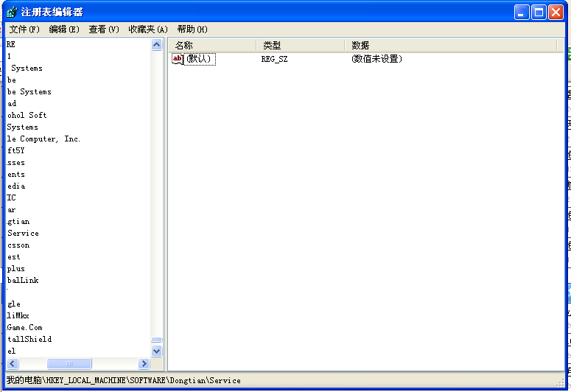This screenshot has width=571, height=392.
Task: Open the 编辑(E) menu
Action: (64, 29)
